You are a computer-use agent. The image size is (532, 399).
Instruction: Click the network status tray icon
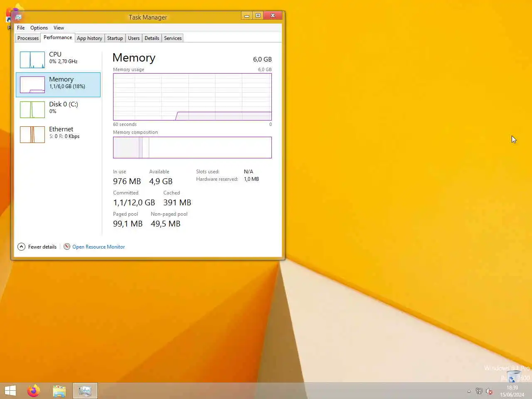[479, 391]
